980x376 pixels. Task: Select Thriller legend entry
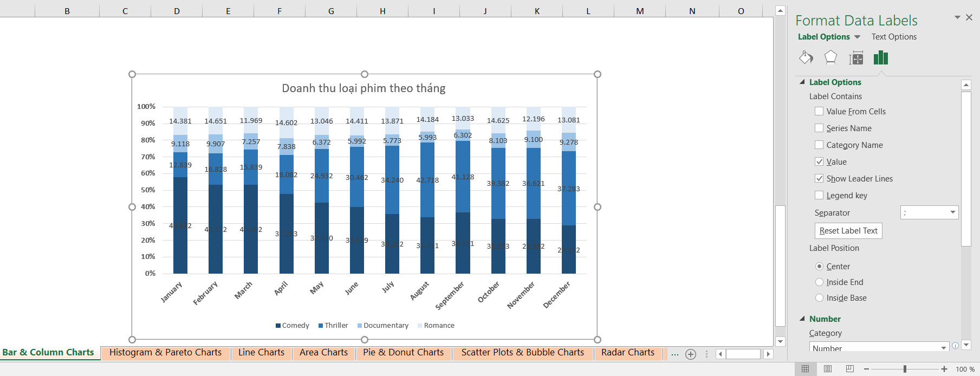tap(333, 325)
